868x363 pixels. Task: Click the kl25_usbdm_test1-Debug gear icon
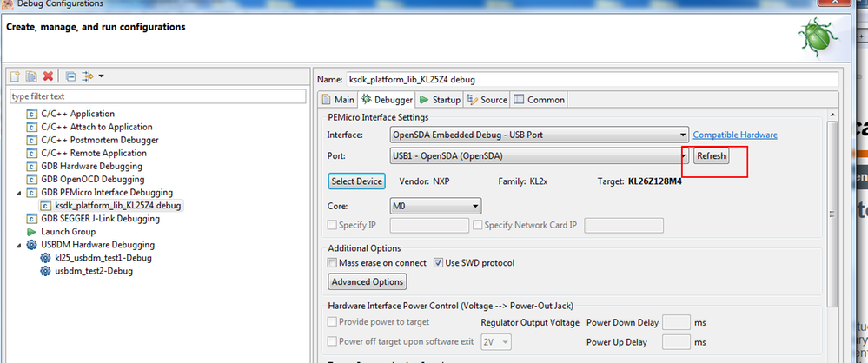coord(45,258)
